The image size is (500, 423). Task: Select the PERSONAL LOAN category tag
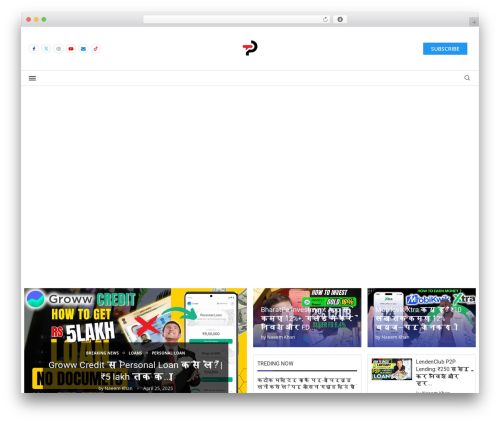[x=168, y=353]
